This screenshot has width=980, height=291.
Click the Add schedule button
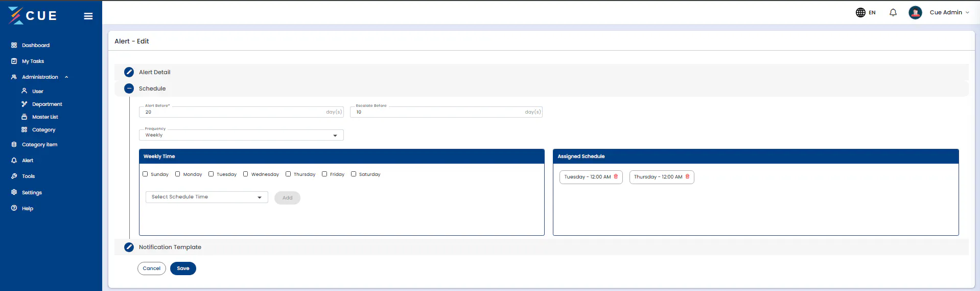pos(287,198)
